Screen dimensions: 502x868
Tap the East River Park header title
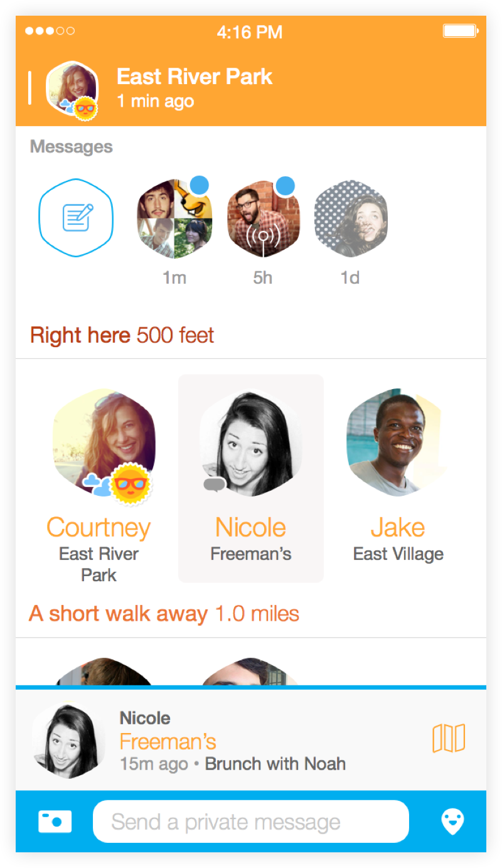[195, 77]
